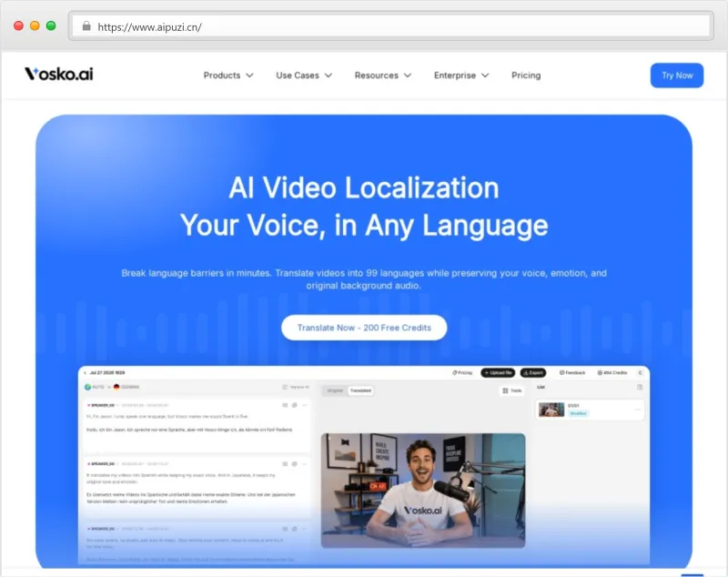Switch to the Translated tab in preview
This screenshot has height=577, width=728.
point(360,390)
